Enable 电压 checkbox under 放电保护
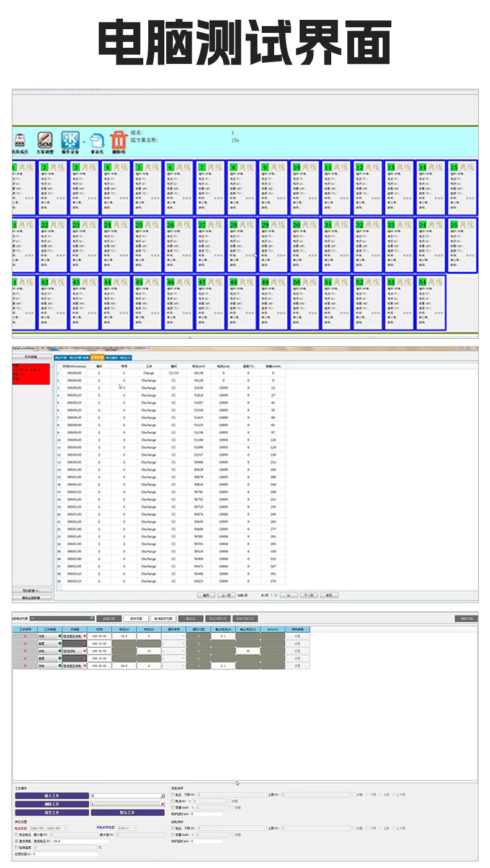This screenshot has width=490, height=868. tap(172, 828)
